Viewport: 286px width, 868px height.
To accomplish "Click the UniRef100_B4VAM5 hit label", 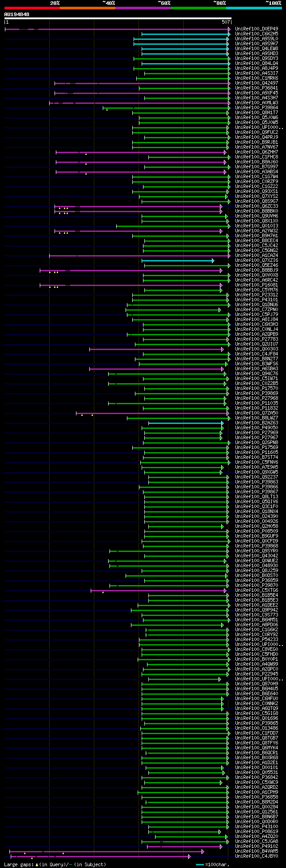I will pos(257,851).
